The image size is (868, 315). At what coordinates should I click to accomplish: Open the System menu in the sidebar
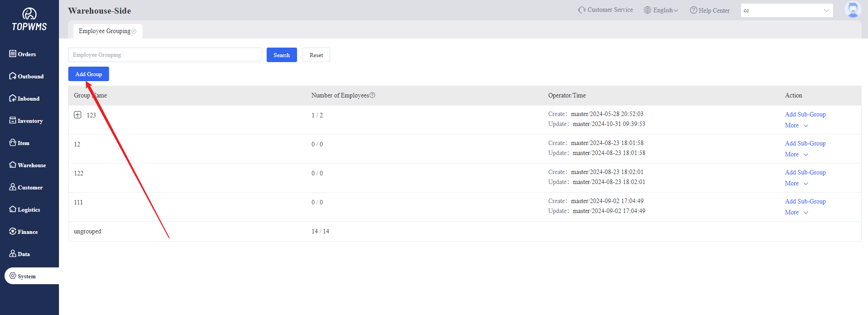(x=26, y=276)
